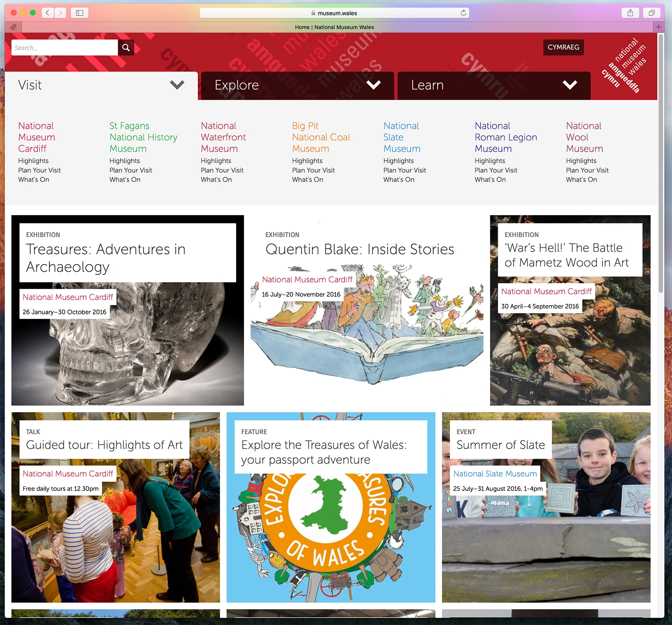Open the St Fagans National History Museum link
This screenshot has height=625, width=672.
[x=143, y=137]
